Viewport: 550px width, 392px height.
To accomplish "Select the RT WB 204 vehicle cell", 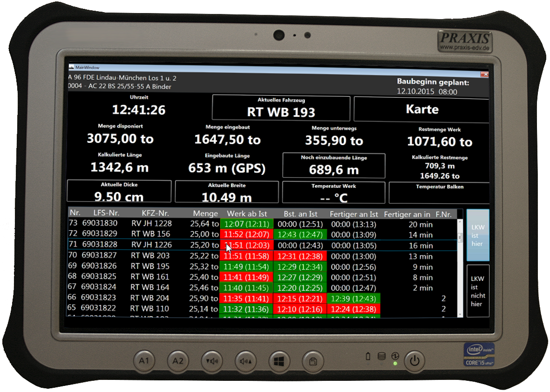I will [150, 298].
